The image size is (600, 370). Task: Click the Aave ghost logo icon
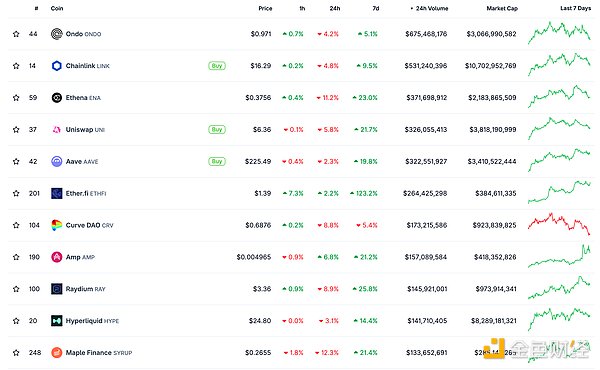[57, 161]
